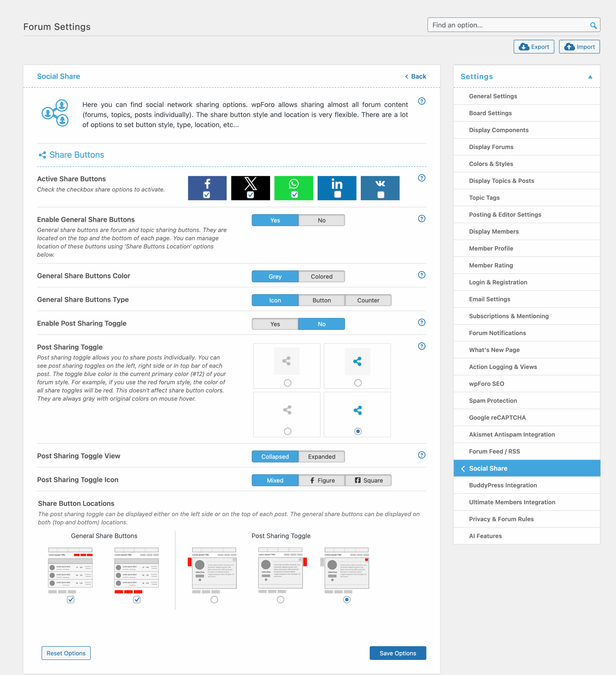Check the VK share button checkbox
This screenshot has height=675, width=616.
[x=381, y=195]
